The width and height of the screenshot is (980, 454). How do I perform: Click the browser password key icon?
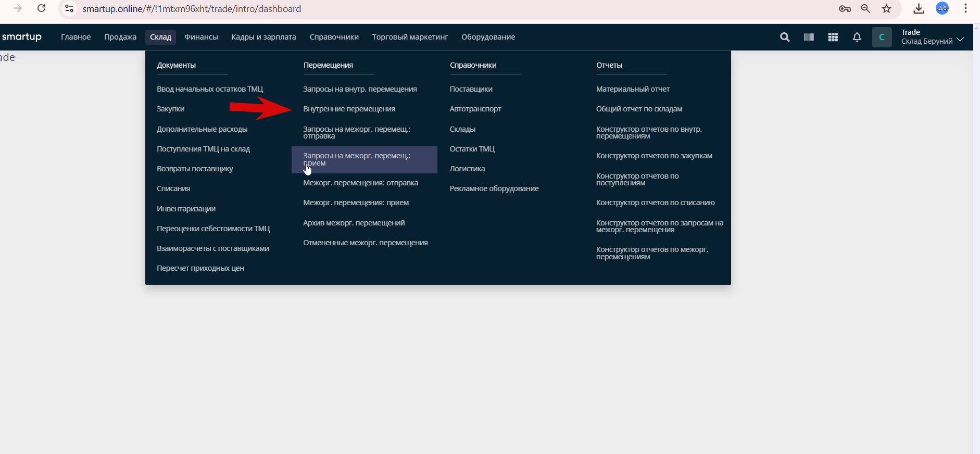(845, 8)
